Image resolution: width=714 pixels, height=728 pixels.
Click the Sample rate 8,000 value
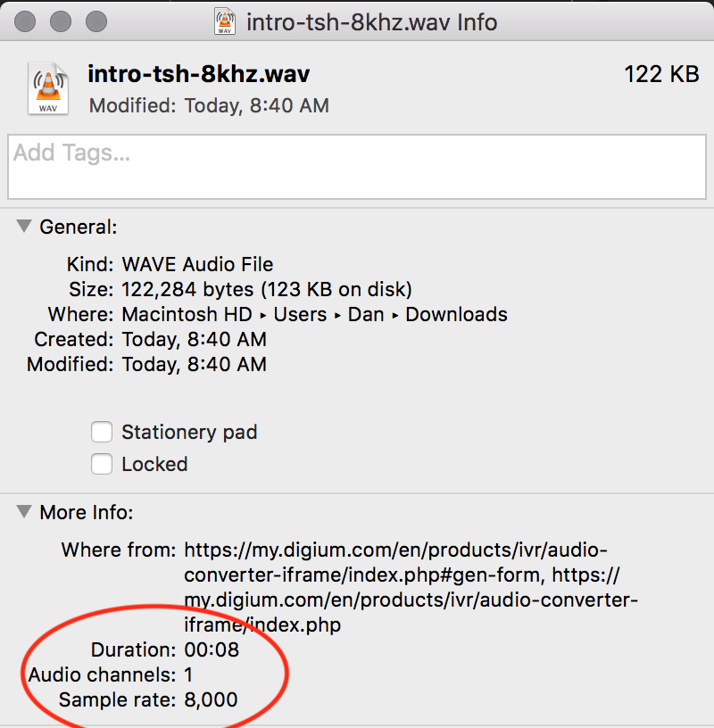pyautogui.click(x=211, y=699)
